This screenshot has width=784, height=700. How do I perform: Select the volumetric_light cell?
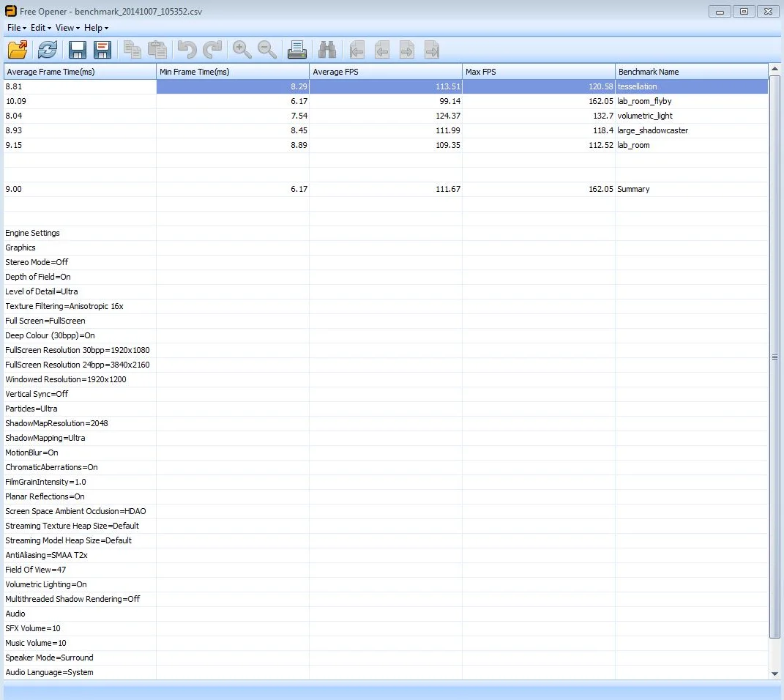[692, 116]
